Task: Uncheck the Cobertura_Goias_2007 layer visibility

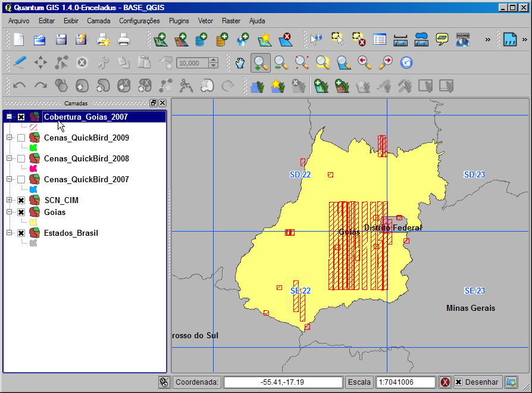Action: (x=21, y=117)
